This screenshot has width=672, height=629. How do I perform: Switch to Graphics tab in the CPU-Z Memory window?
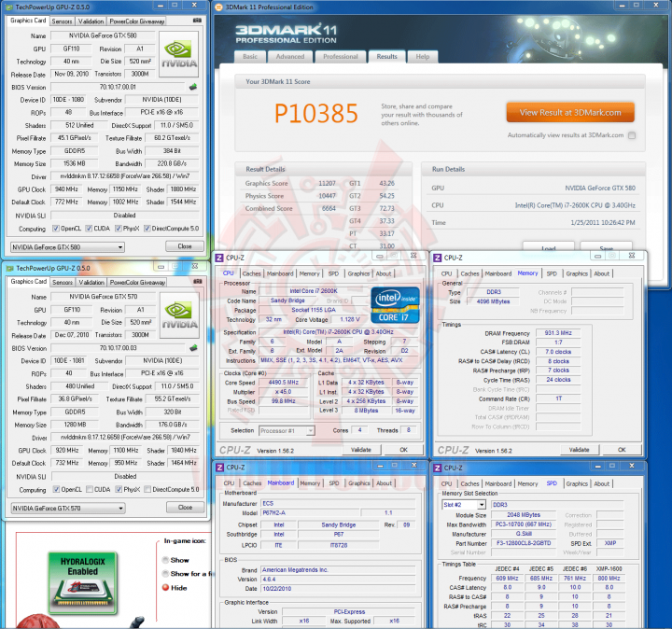point(577,273)
